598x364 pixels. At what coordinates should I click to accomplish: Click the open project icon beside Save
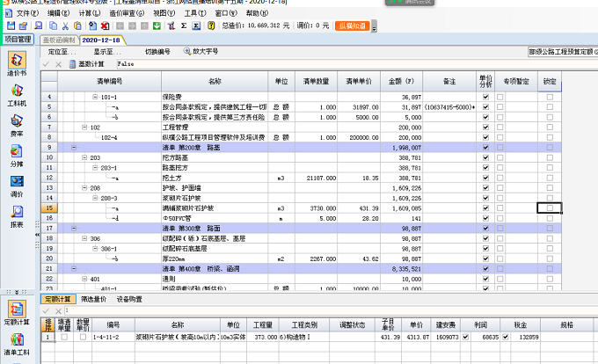coord(23,25)
